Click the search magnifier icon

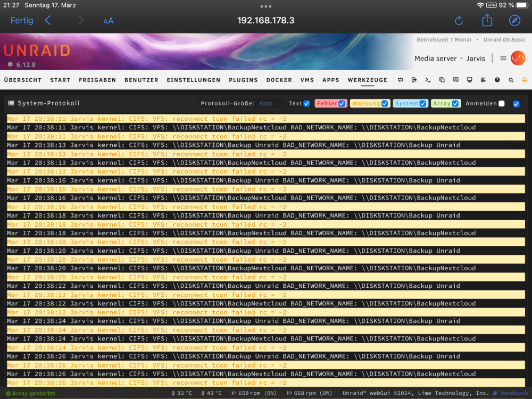[511, 80]
